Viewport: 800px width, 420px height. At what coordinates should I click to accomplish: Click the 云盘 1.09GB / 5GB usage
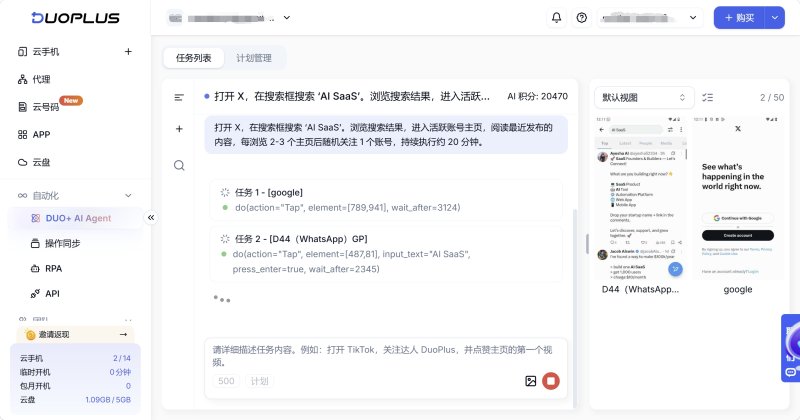pos(75,400)
